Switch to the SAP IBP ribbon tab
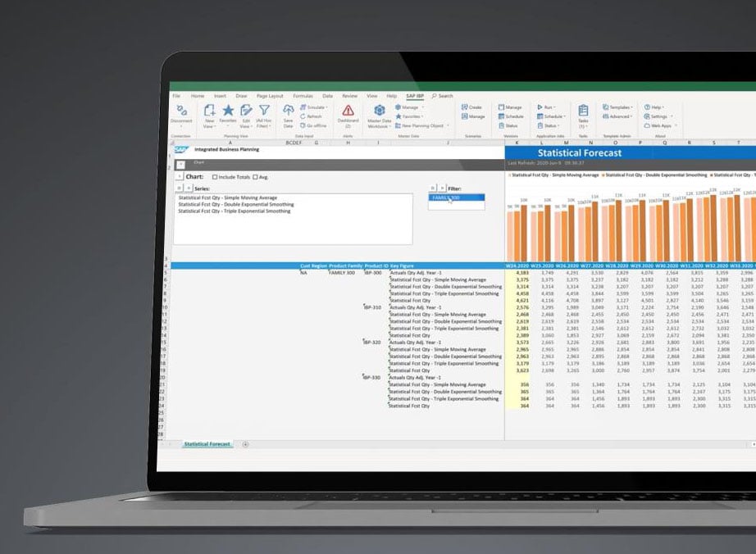Viewport: 756px width, 554px height. pos(416,96)
